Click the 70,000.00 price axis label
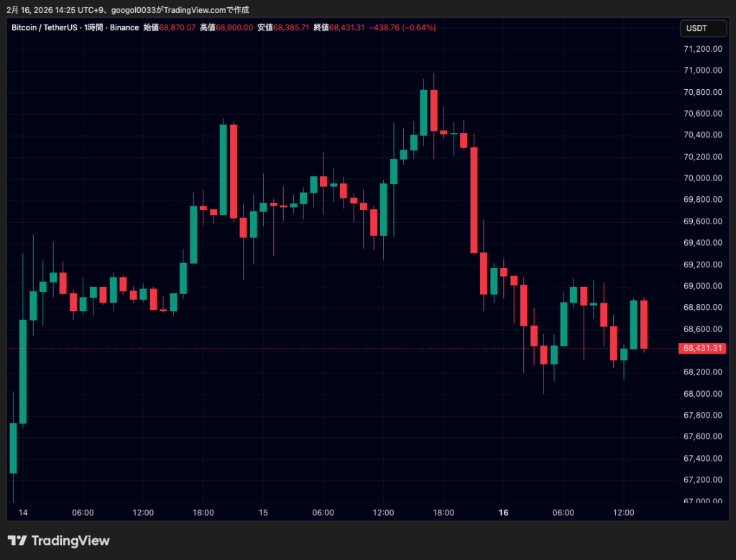 pyautogui.click(x=702, y=178)
